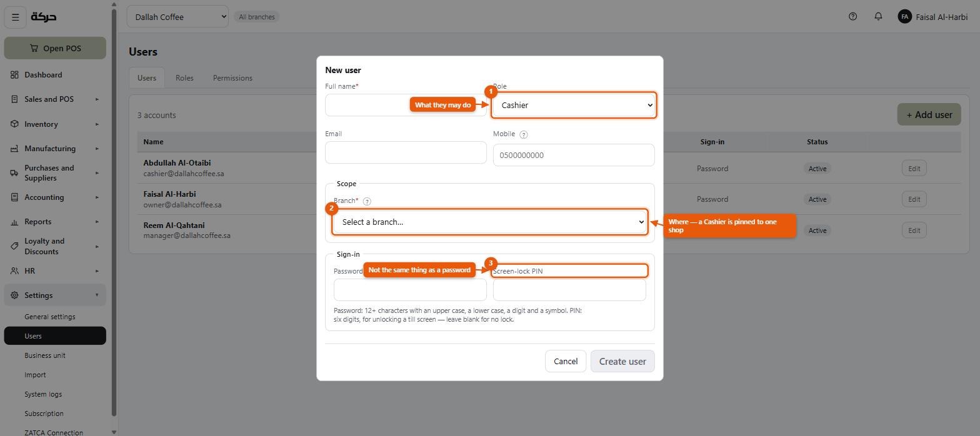Edit Faisal Al-Harbi's account
This screenshot has height=436, width=980.
tap(914, 199)
